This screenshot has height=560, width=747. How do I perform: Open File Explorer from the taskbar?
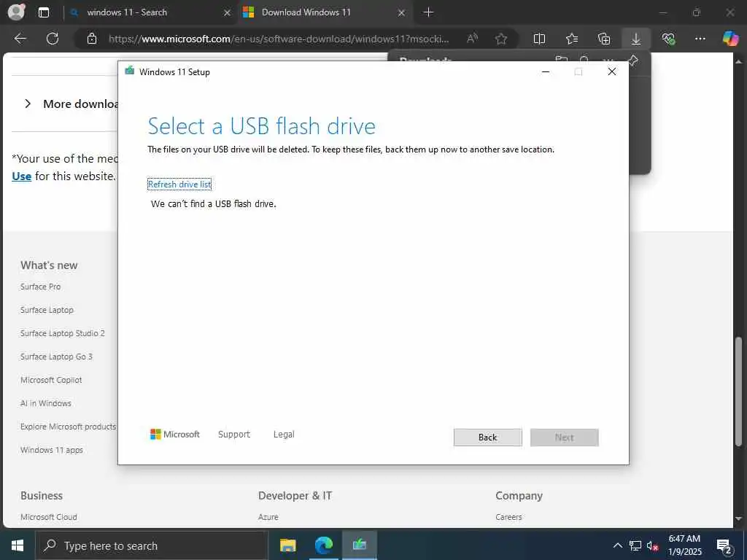point(287,545)
